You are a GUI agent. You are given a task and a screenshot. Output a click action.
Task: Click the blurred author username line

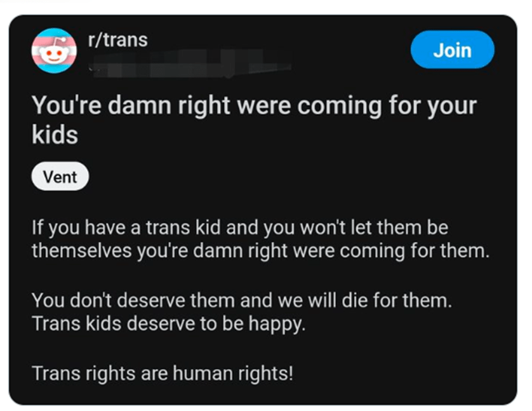coord(190,64)
